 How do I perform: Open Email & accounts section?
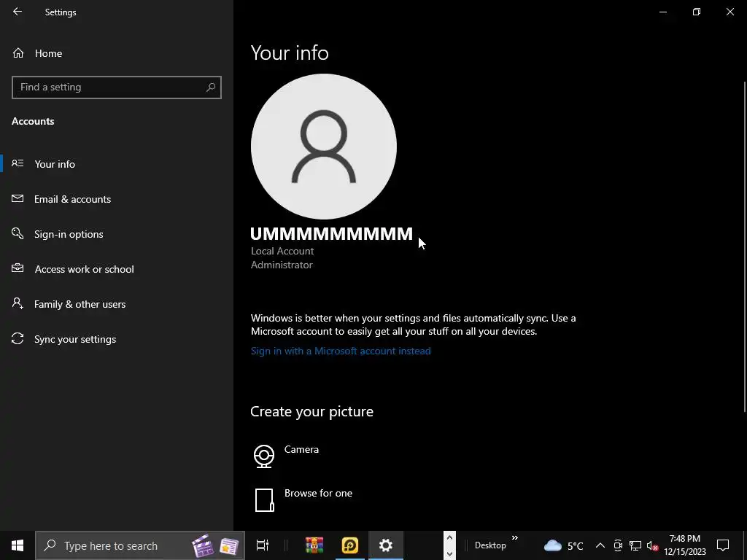point(116,199)
